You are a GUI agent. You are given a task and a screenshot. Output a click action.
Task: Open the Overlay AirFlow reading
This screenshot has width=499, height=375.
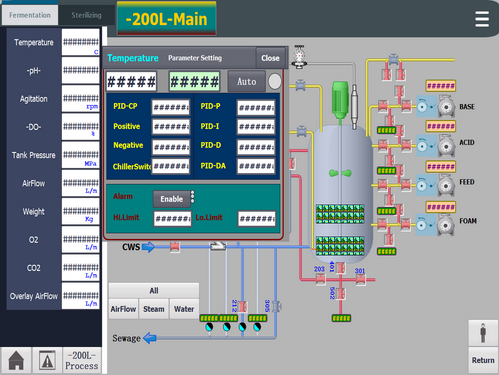(x=81, y=296)
